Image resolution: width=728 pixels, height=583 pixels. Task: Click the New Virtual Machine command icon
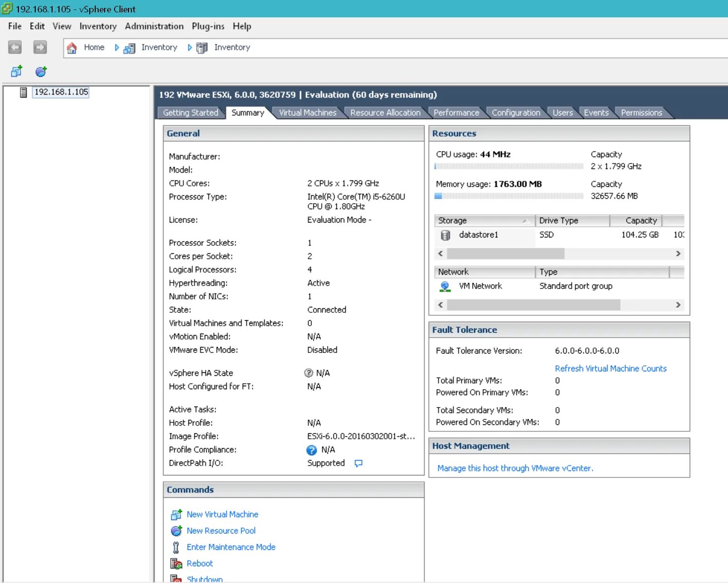tap(176, 515)
